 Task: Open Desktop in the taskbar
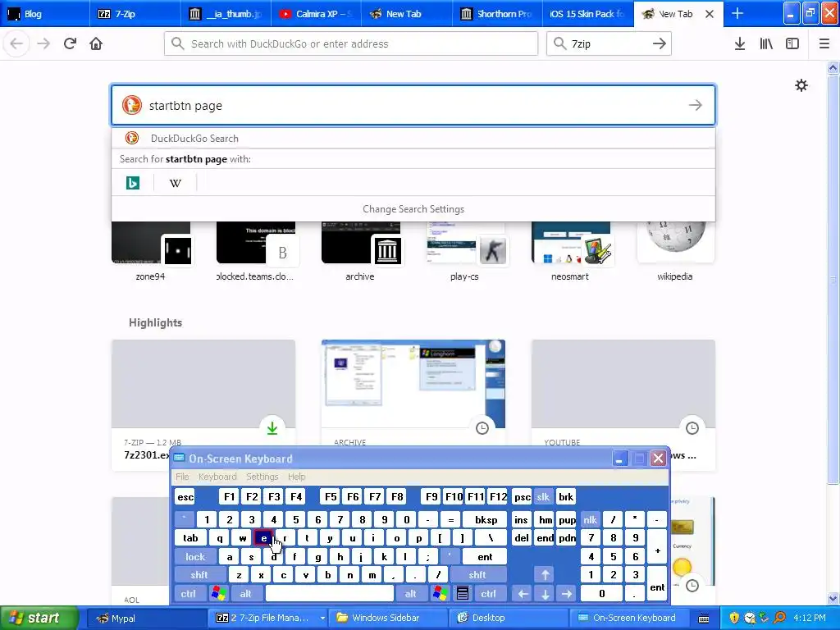click(x=508, y=618)
